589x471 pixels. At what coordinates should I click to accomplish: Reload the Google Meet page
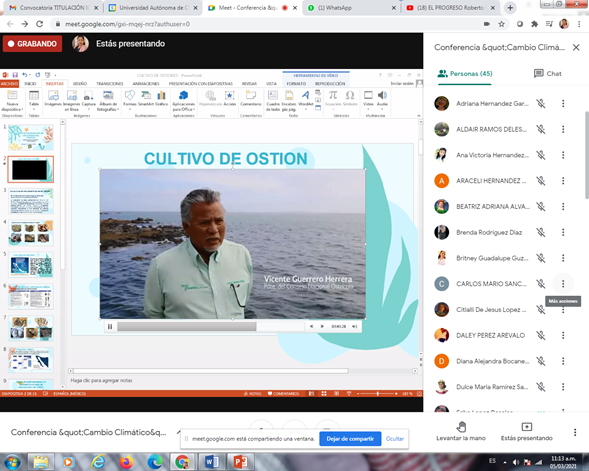pyautogui.click(x=39, y=24)
